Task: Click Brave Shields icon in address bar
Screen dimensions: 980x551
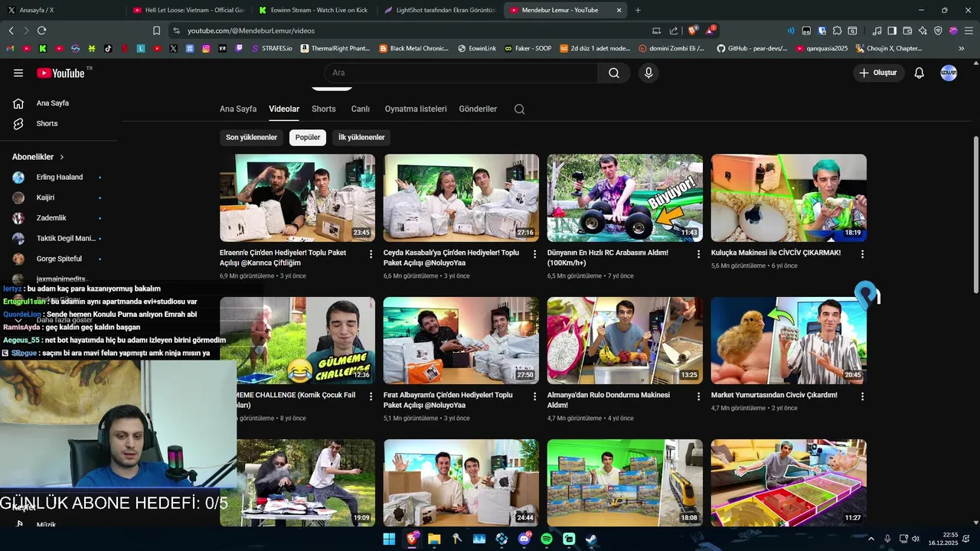Action: pyautogui.click(x=694, y=31)
